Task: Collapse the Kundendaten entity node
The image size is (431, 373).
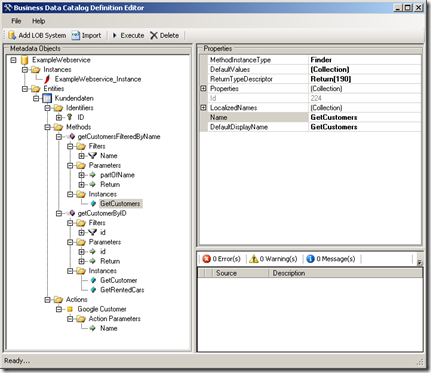Action: 36,98
